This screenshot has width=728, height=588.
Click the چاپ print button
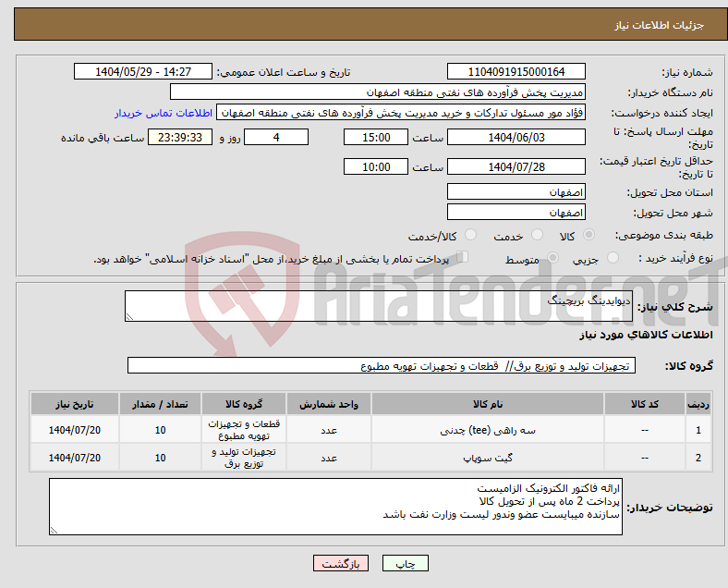point(406,563)
